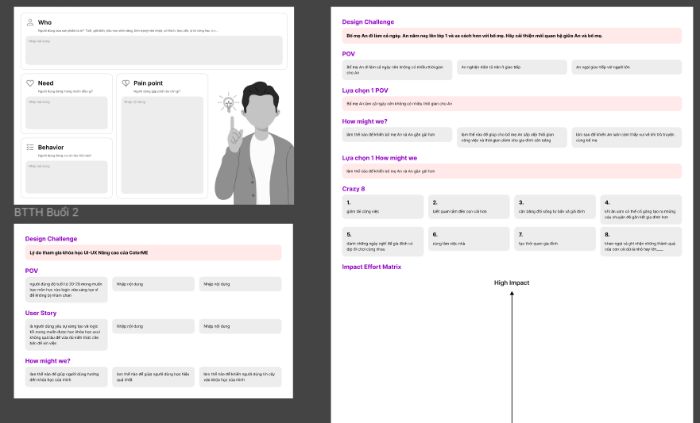Image resolution: width=700 pixels, height=423 pixels.
Task: Click the Lựa chọn 1 How might we heading
Action: point(379,158)
